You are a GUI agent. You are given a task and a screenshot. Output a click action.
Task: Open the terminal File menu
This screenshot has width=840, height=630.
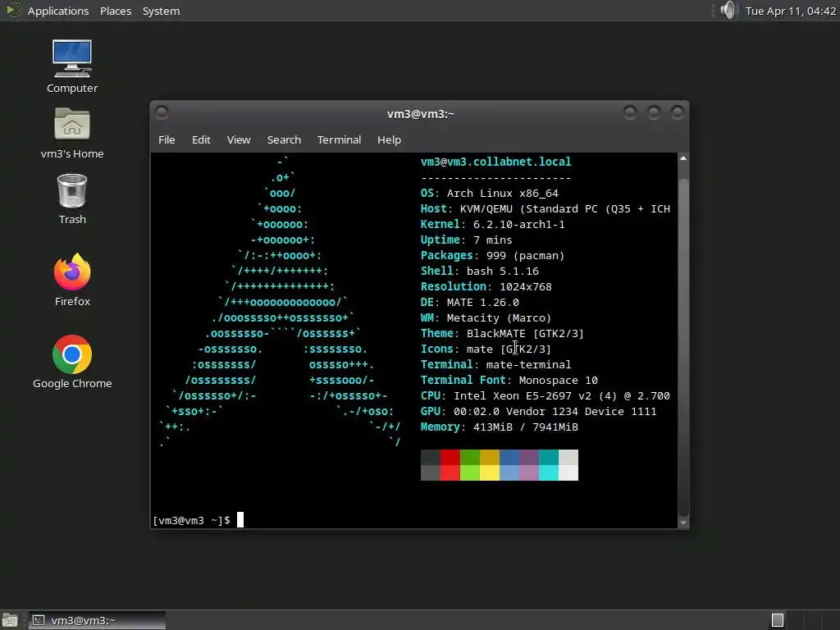click(x=167, y=139)
